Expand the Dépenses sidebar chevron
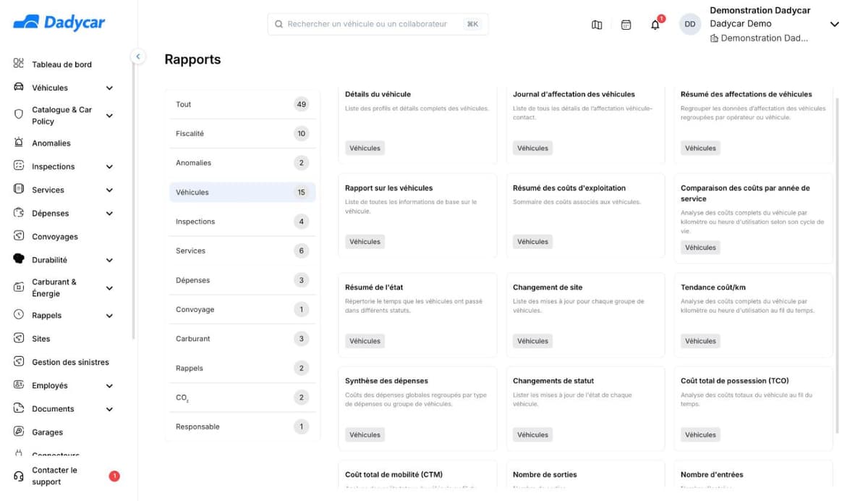Image resolution: width=868 pixels, height=501 pixels. tap(109, 214)
